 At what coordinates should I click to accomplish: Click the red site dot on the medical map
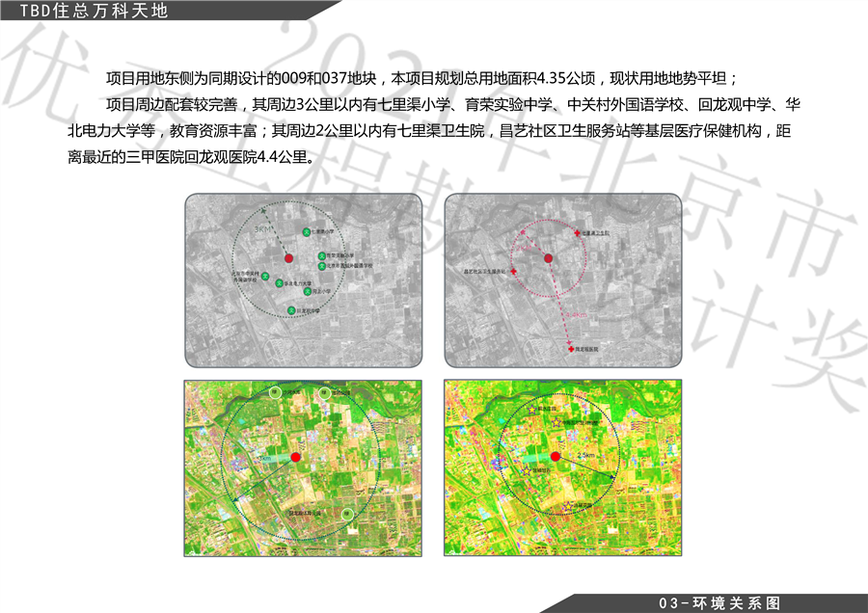pos(547,258)
